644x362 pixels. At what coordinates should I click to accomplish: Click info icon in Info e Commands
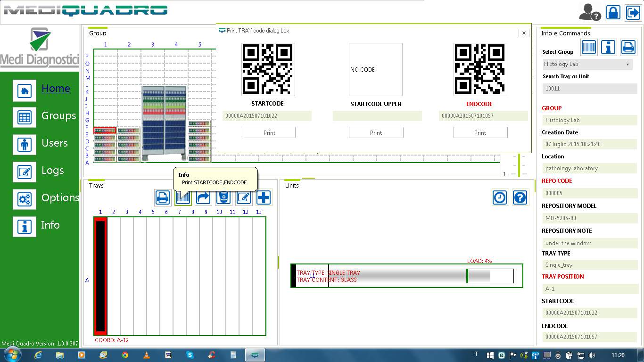click(609, 47)
